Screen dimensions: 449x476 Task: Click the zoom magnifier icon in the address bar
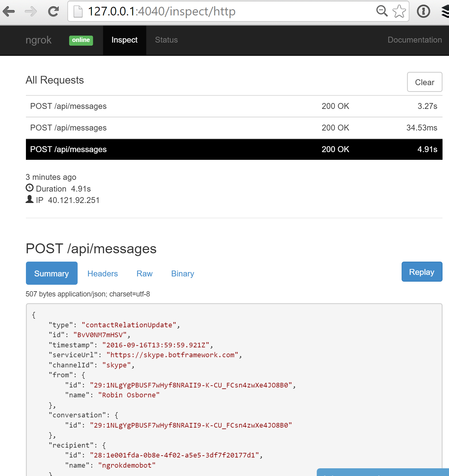point(382,11)
